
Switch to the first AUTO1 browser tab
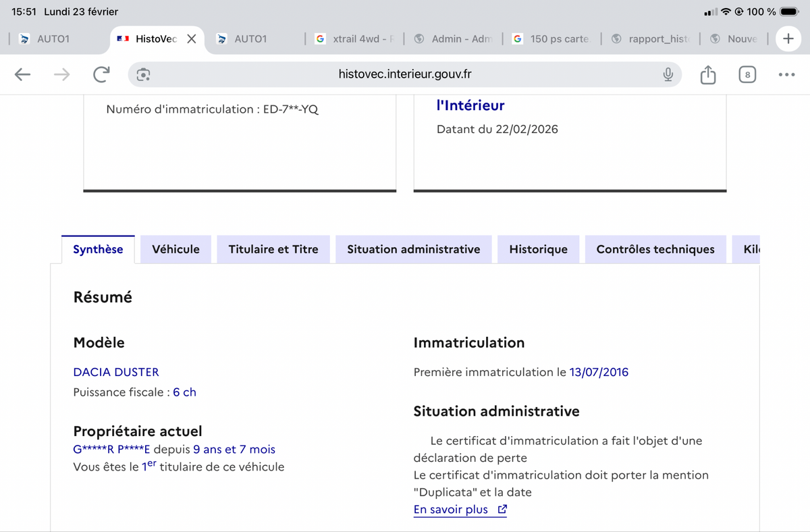(x=53, y=39)
